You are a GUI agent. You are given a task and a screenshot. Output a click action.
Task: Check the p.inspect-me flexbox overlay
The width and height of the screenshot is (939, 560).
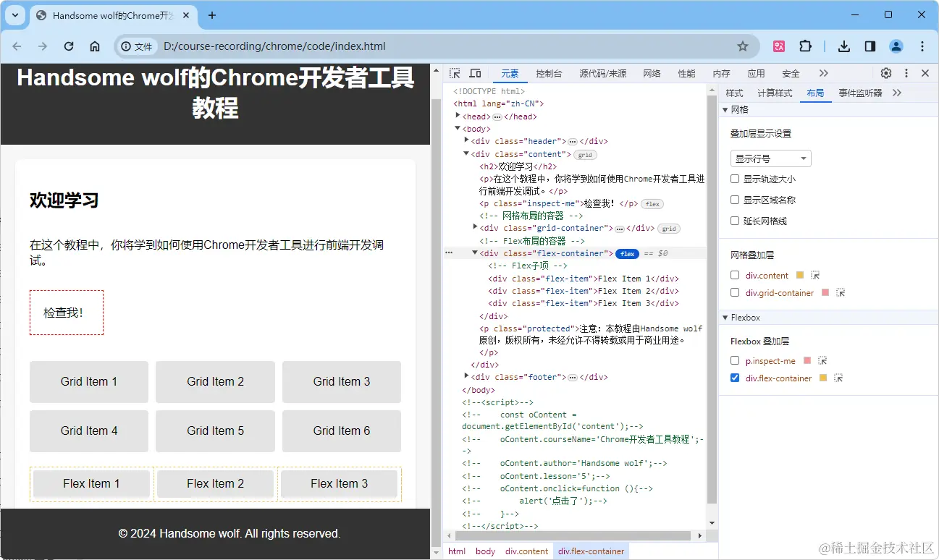735,360
